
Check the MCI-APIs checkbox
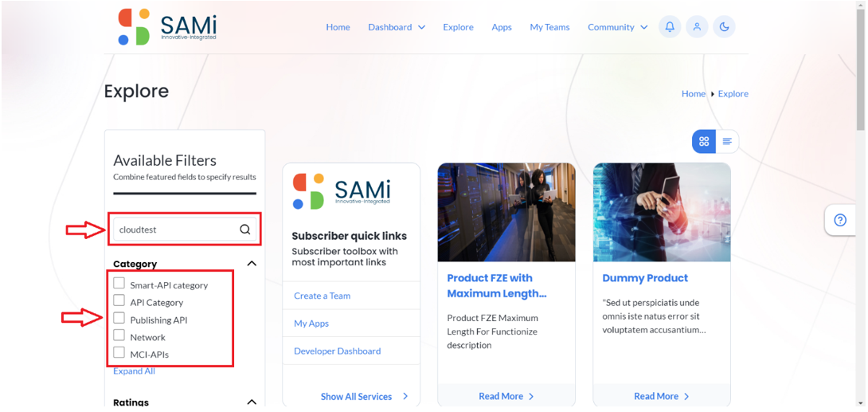tap(119, 352)
